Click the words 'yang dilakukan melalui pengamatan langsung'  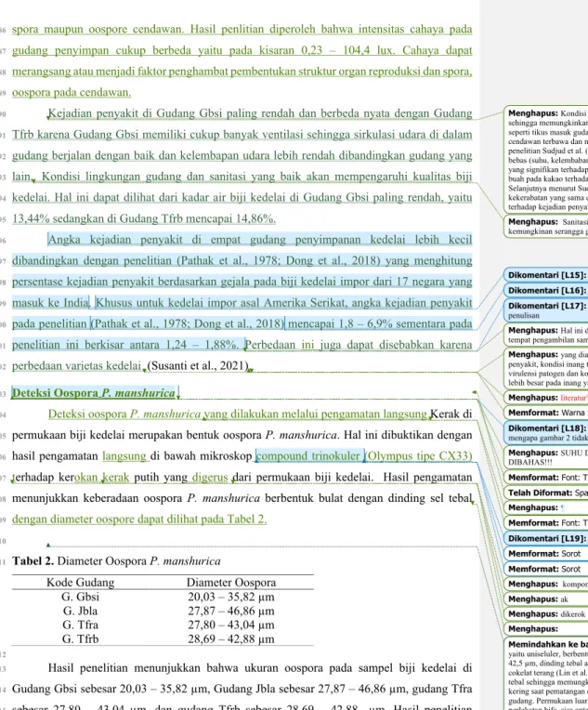click(316, 414)
